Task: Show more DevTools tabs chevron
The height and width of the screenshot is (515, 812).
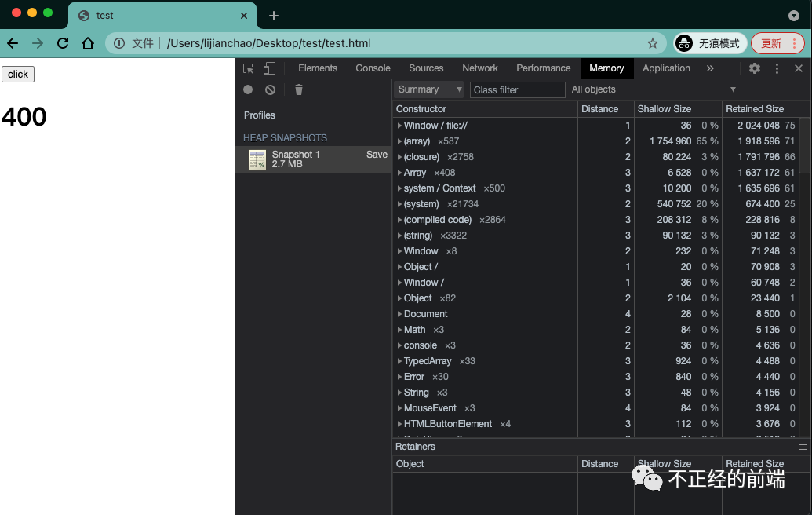Action: 710,68
